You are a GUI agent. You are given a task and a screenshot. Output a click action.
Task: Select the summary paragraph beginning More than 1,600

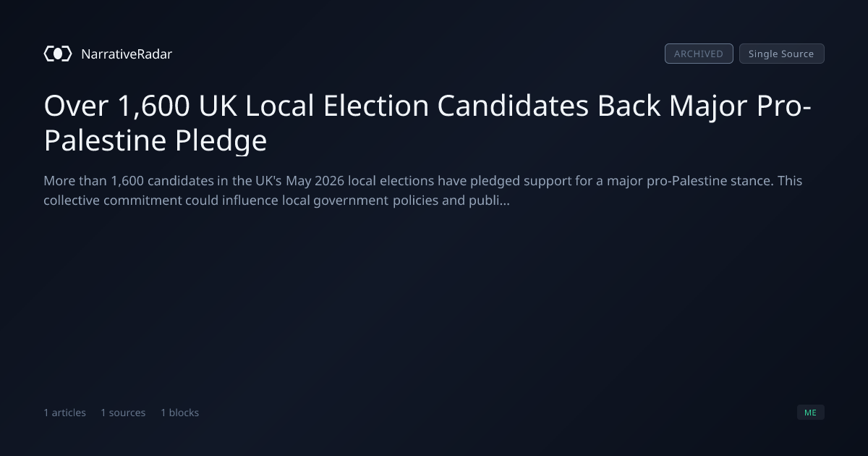pos(423,190)
